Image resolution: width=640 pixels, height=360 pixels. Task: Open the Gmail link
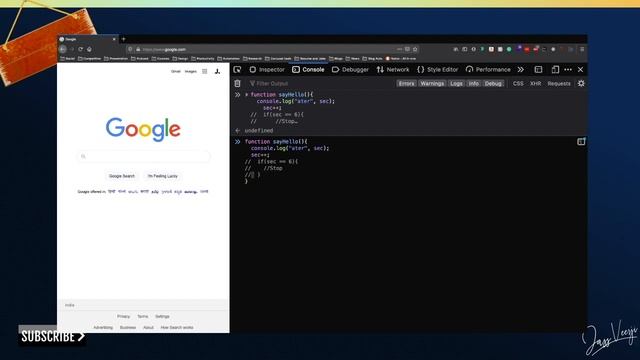[x=176, y=71]
